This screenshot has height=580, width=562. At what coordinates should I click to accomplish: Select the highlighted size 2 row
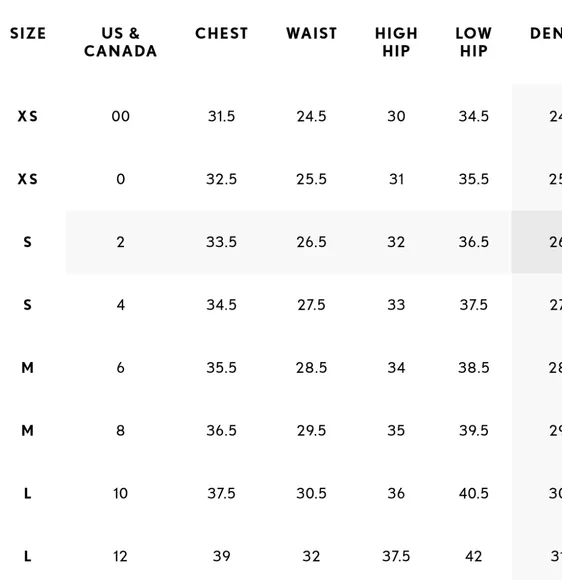click(x=314, y=242)
